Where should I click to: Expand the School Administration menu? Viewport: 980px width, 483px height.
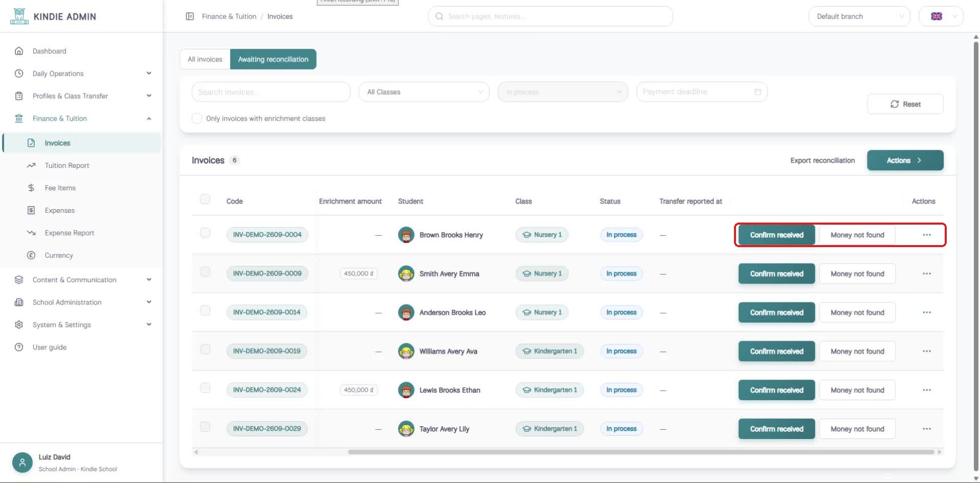click(82, 302)
